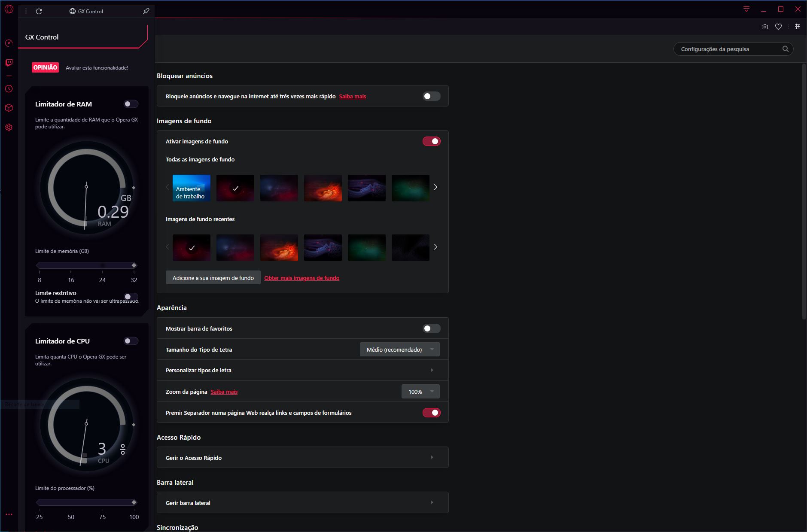Select orange flame wallpaper in recent images

(x=279, y=248)
